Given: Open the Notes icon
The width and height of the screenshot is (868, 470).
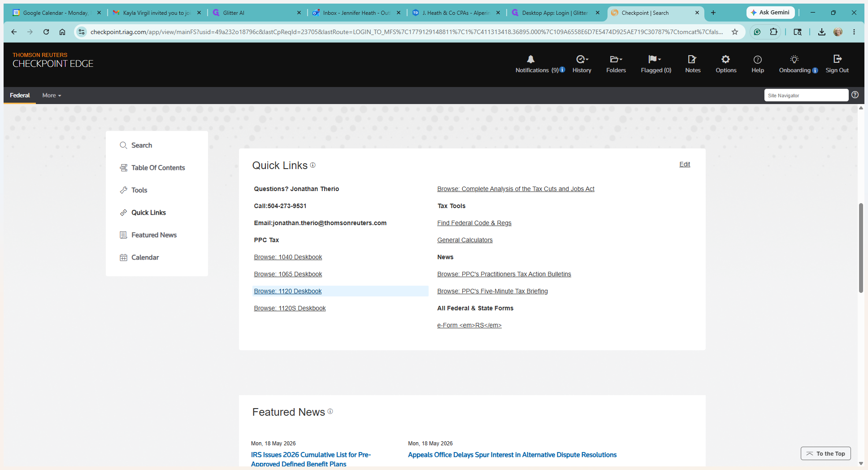Looking at the screenshot, I should click(x=692, y=59).
